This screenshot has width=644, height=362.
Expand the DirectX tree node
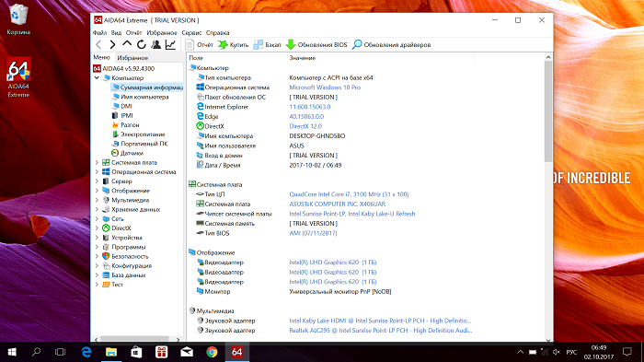(x=97, y=228)
